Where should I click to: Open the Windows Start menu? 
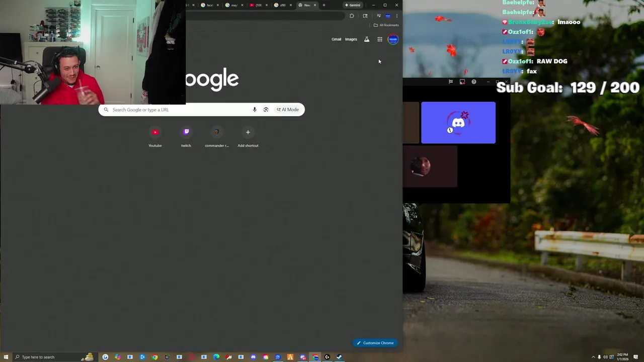[x=6, y=357]
